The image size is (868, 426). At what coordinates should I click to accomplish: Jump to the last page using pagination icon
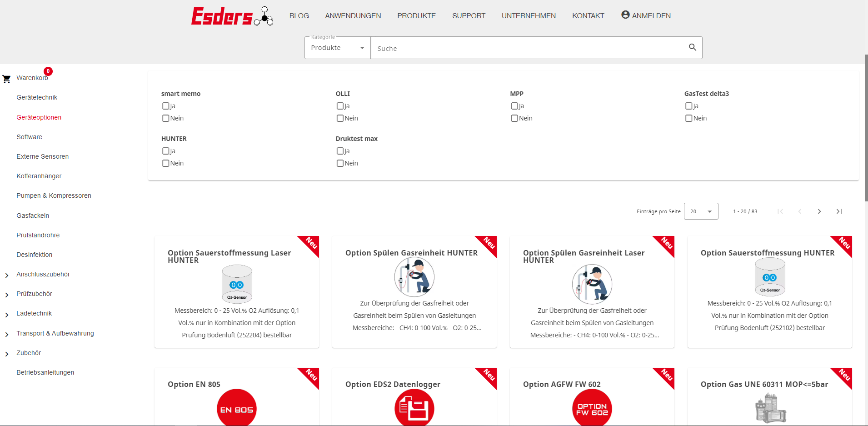pos(839,211)
